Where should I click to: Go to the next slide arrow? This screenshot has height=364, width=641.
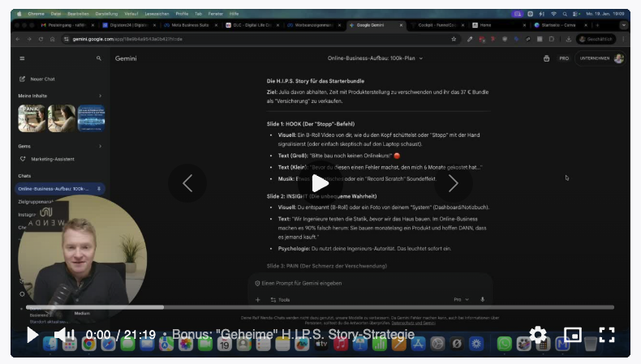(453, 183)
